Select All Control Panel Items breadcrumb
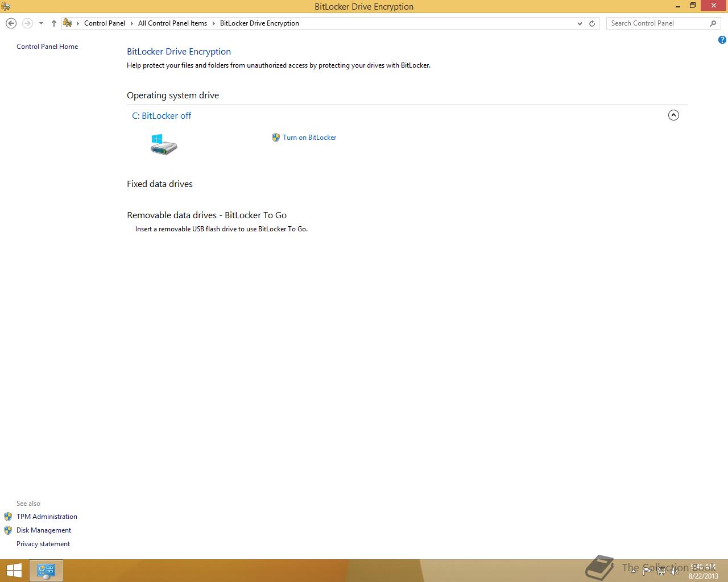728x582 pixels. (x=172, y=23)
